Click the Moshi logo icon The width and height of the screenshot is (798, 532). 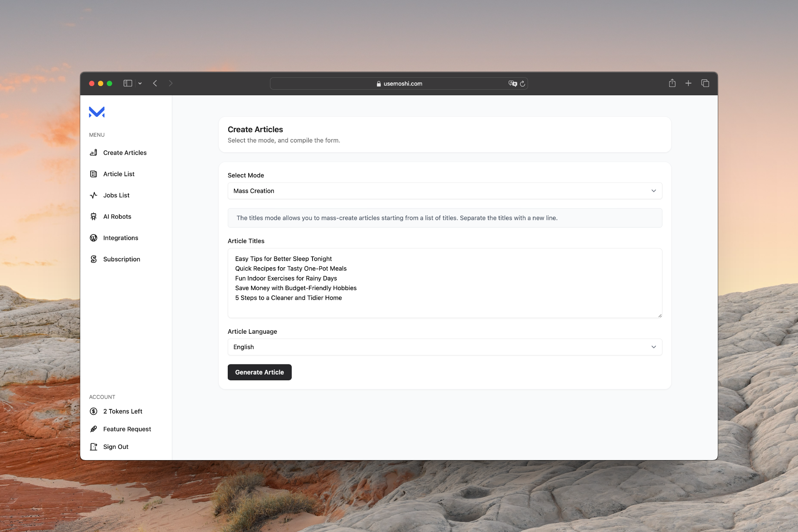tap(96, 112)
